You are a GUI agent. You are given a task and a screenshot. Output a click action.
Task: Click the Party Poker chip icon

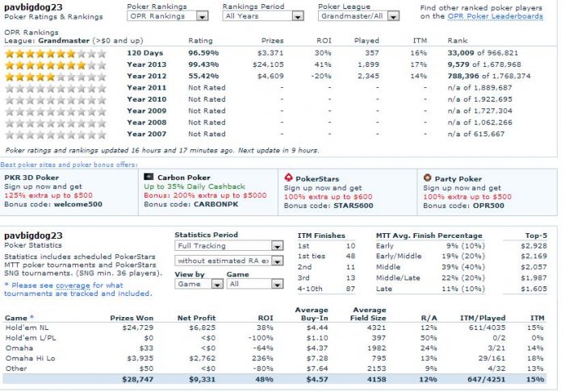(428, 176)
